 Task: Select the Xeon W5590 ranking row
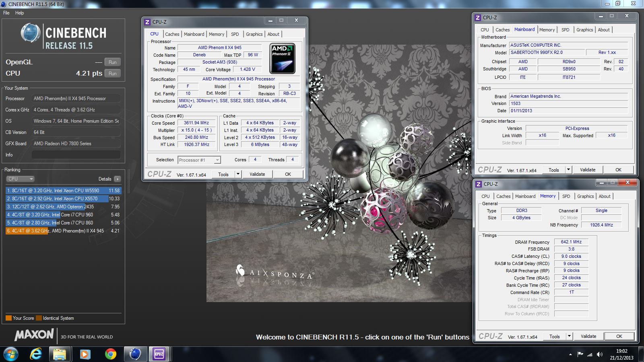point(63,191)
